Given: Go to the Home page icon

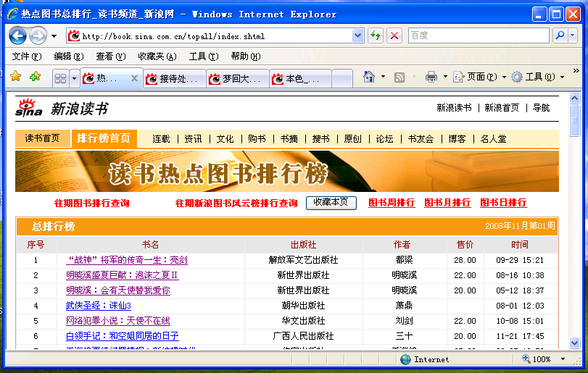Looking at the screenshot, I should 369,77.
